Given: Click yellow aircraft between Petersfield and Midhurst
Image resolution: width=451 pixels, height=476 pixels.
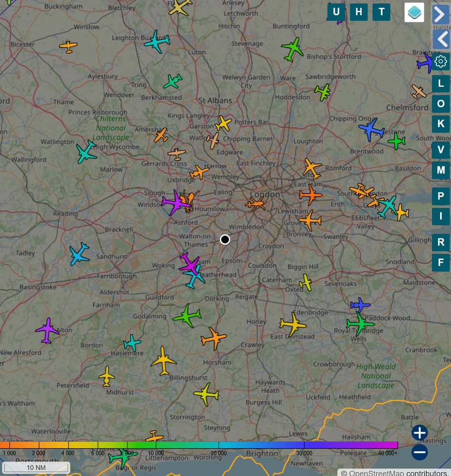Looking at the screenshot, I should 107,377.
